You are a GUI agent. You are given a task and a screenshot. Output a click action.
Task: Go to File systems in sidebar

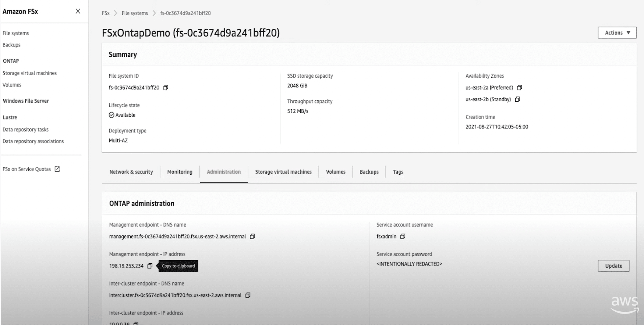[15, 33]
